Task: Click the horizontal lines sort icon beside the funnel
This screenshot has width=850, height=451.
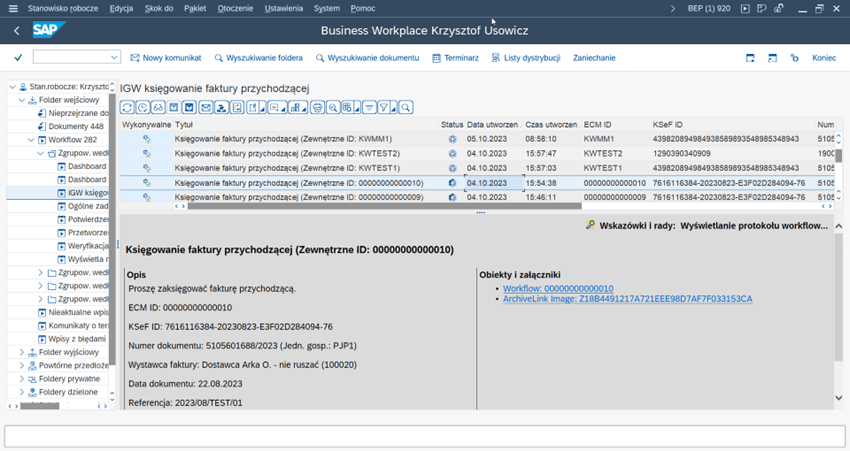Action: [x=369, y=107]
